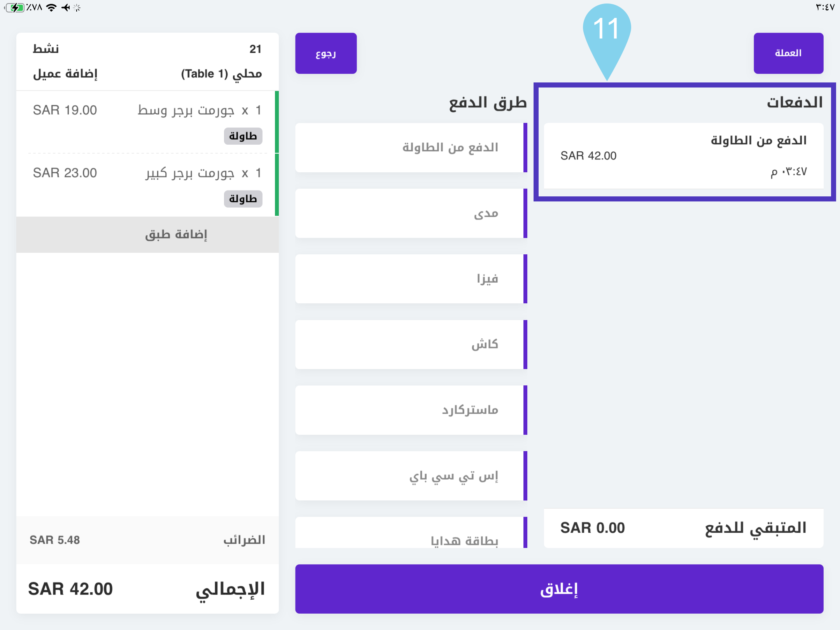Viewport: 840px width, 630px height.
Task: Choose مدى as payment method
Action: [410, 213]
